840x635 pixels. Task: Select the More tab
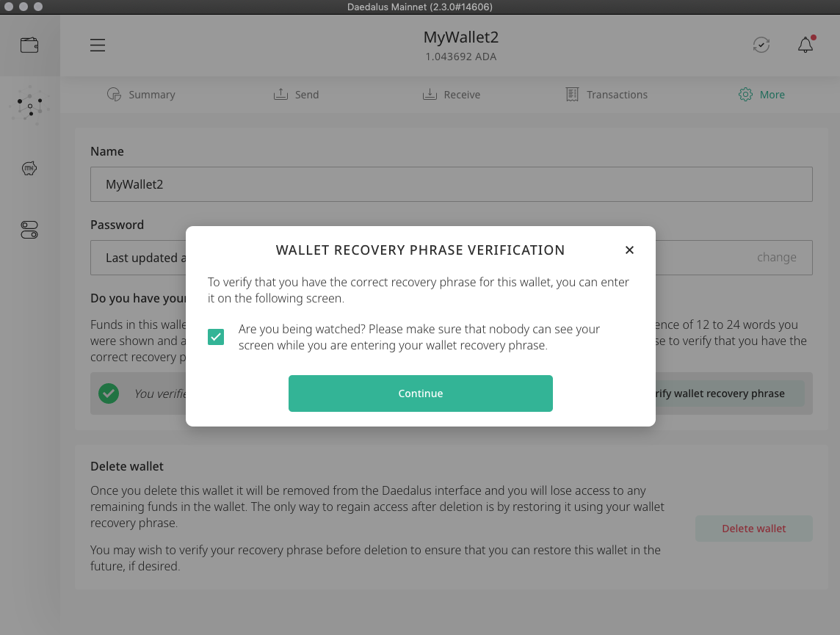pos(761,95)
